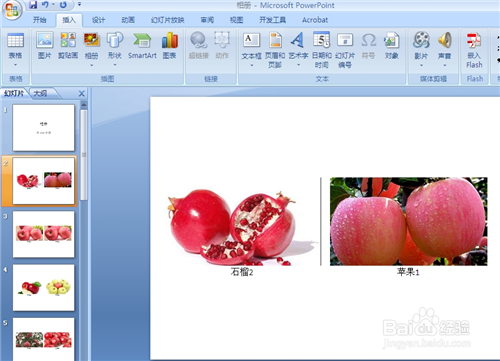Expand the movie (影片) dropdown arrow
Image resolution: width=500 pixels, height=361 pixels.
click(x=421, y=65)
